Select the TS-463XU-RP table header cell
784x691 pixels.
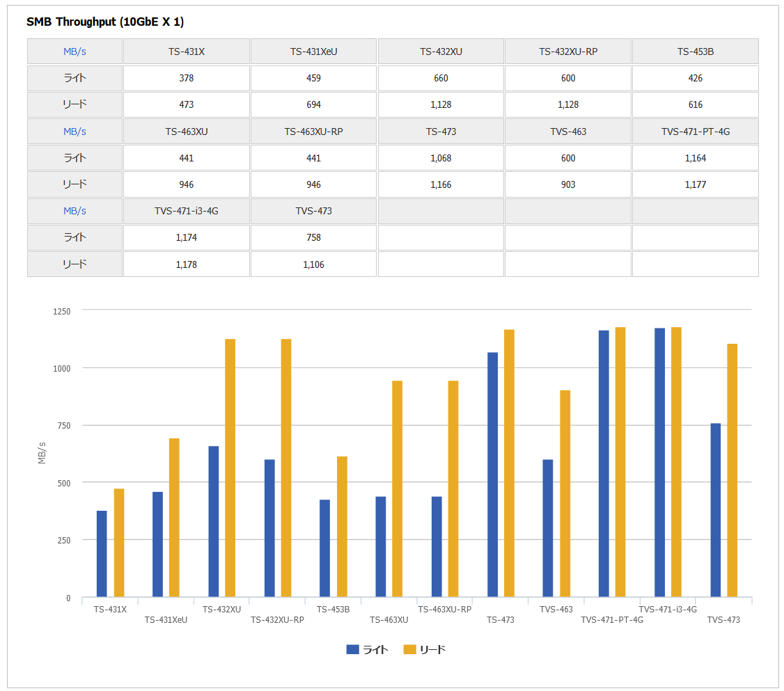[x=313, y=132]
